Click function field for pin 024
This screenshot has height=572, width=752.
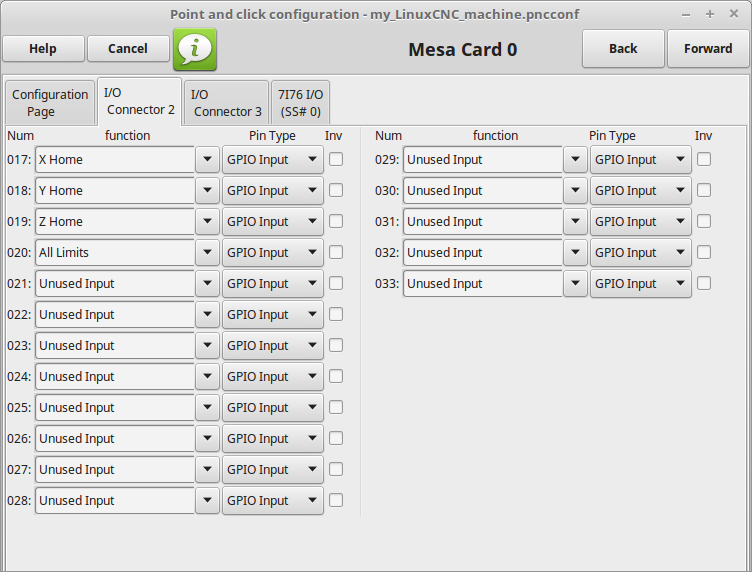(x=115, y=376)
